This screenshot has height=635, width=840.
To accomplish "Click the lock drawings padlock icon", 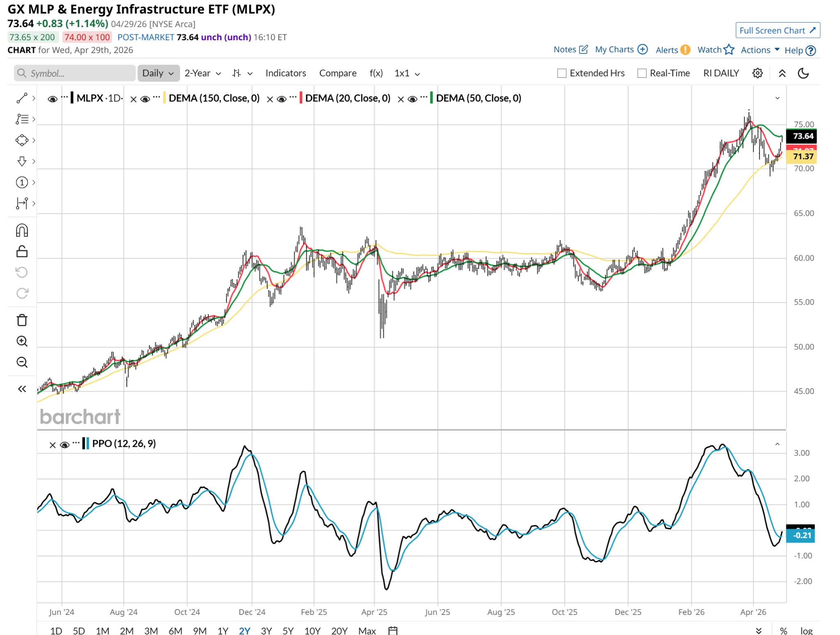I will click(x=22, y=251).
